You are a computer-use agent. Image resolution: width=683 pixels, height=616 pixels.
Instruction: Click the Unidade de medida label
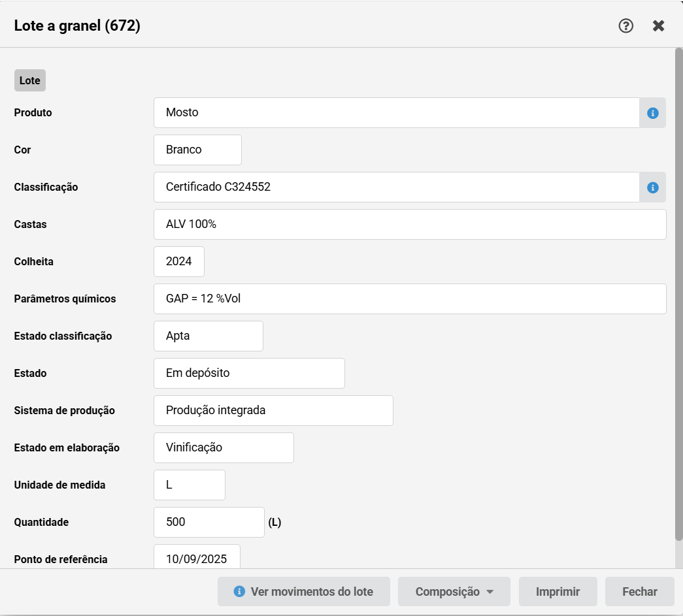(x=59, y=485)
